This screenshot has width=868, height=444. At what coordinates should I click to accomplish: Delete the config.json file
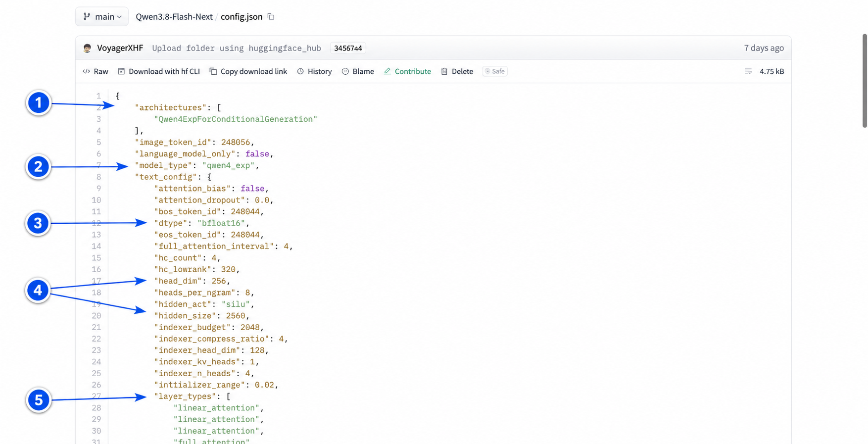pos(457,71)
